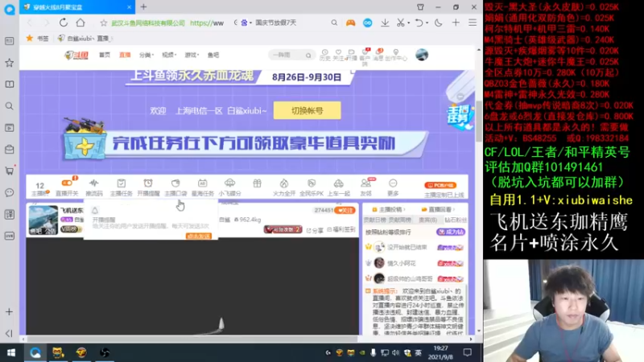Open the 白鲨xiubi 直播 bookmark

(84, 38)
